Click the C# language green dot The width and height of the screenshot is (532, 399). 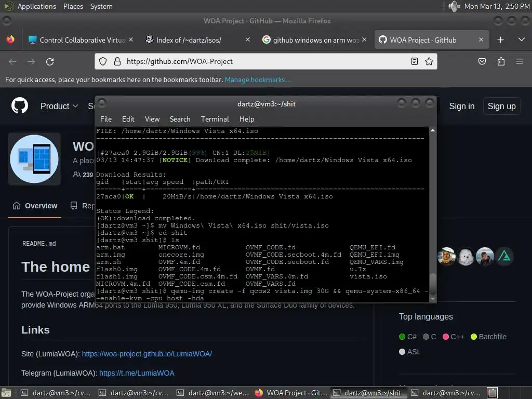[402, 337]
